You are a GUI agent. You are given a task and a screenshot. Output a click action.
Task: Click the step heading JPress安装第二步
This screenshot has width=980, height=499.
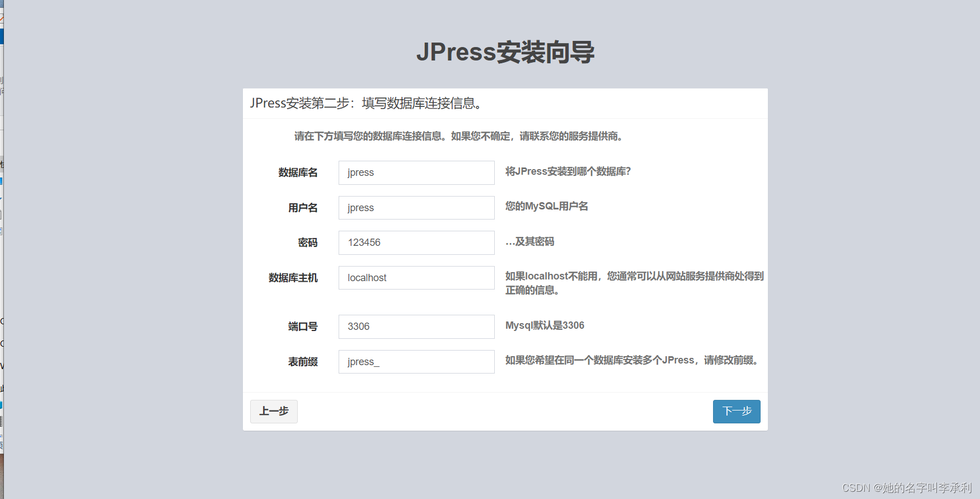[366, 103]
